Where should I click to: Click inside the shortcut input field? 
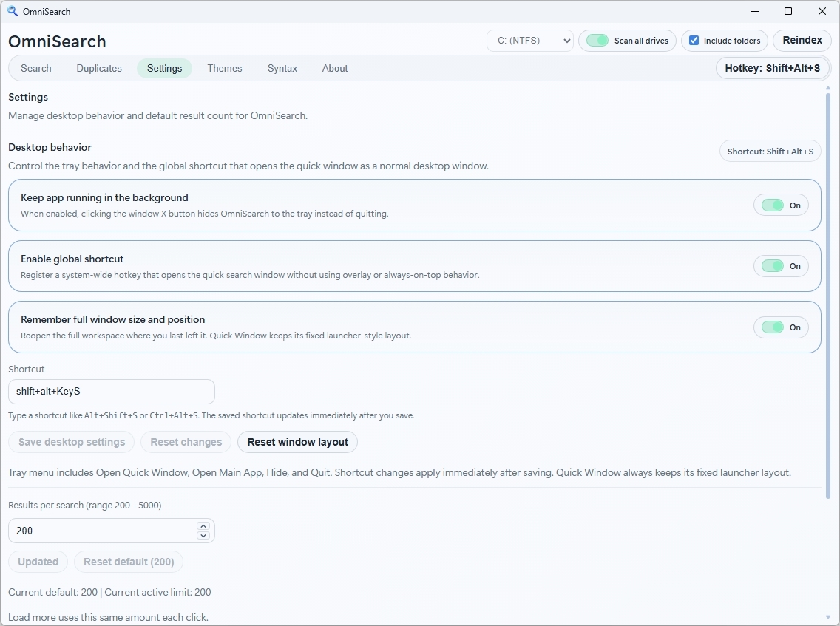coord(111,392)
